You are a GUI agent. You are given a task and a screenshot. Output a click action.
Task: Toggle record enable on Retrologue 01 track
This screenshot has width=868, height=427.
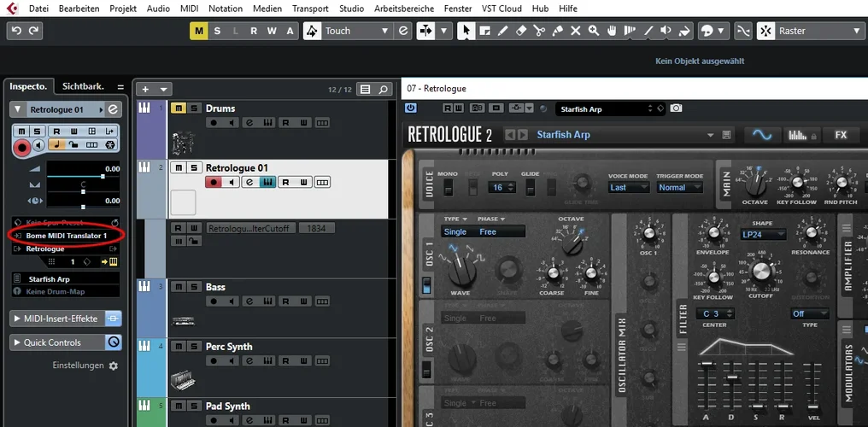point(212,182)
